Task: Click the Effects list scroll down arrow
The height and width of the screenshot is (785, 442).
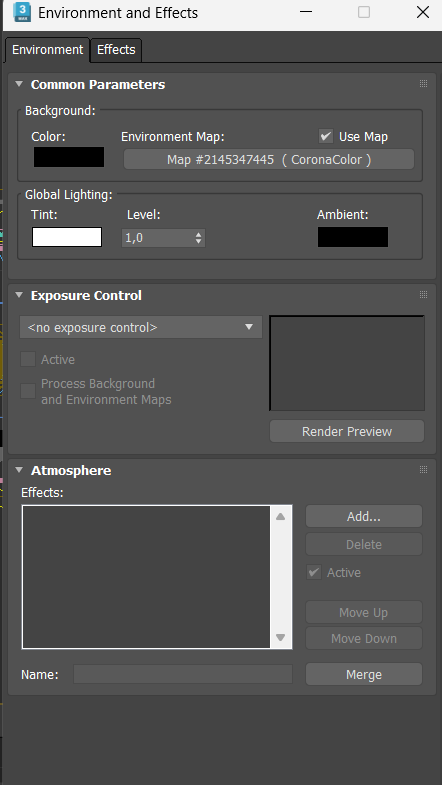Action: coord(280,638)
